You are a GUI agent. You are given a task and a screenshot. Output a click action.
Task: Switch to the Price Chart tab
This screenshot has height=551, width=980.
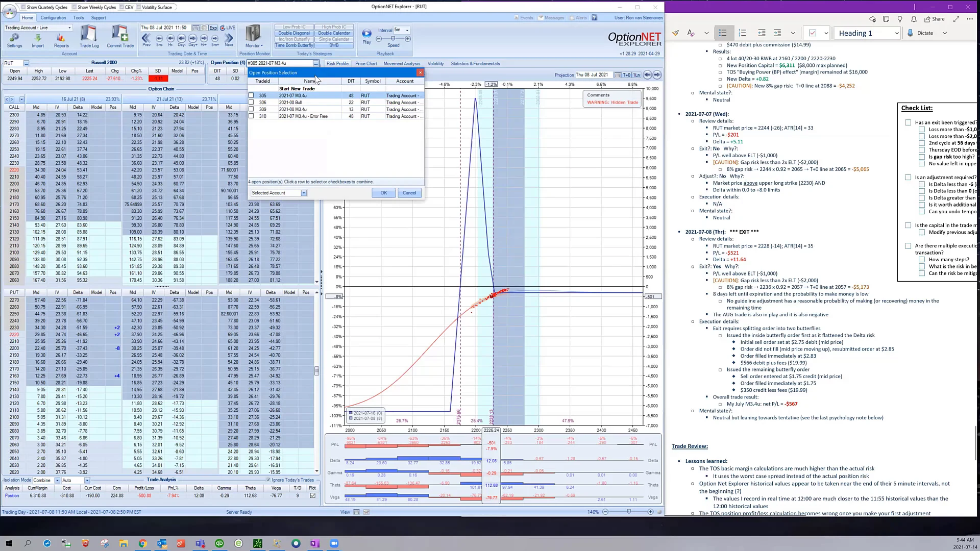pyautogui.click(x=366, y=64)
